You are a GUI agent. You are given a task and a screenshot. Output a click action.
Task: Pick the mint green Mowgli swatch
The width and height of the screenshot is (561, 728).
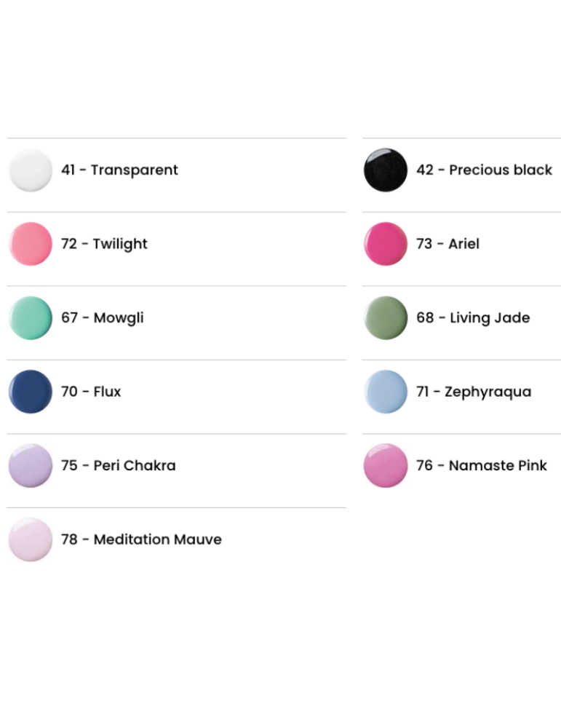click(x=31, y=317)
